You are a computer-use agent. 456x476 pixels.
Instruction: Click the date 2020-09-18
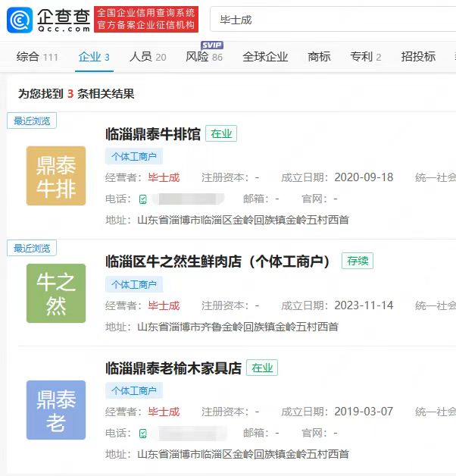coord(364,177)
